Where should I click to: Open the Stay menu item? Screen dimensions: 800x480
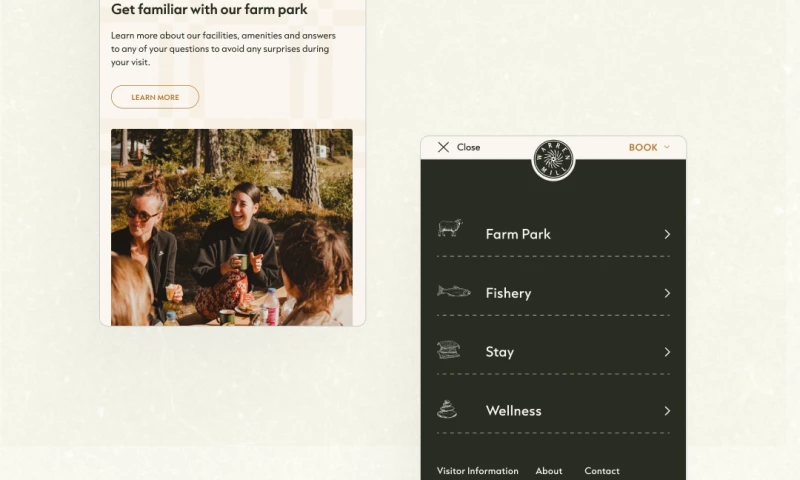point(553,352)
